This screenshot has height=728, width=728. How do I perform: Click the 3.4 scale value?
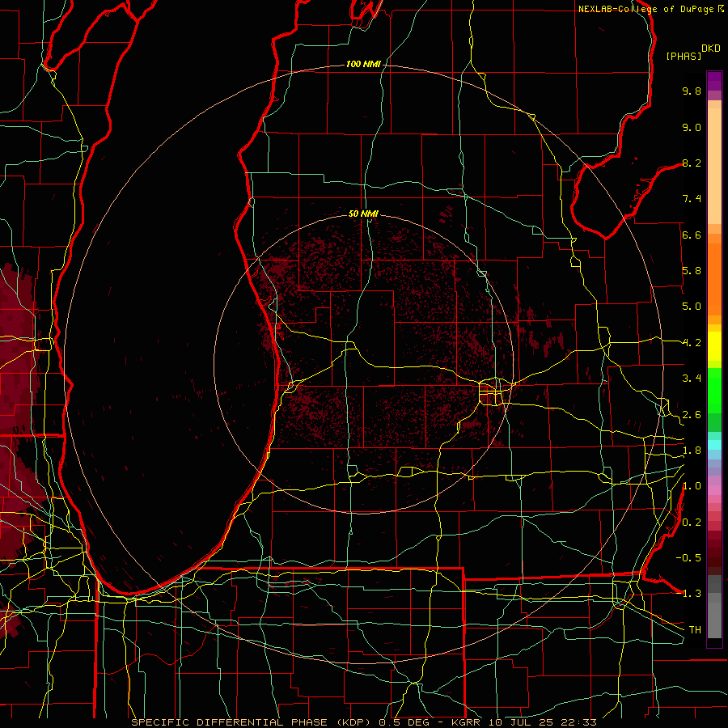tap(692, 379)
